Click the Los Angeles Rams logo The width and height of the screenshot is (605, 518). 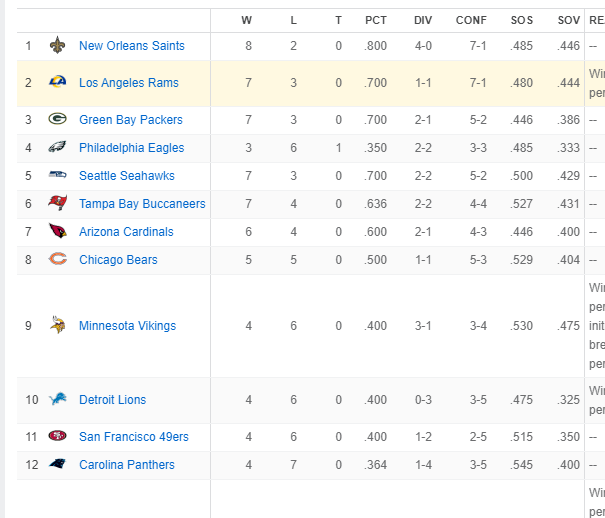(58, 83)
